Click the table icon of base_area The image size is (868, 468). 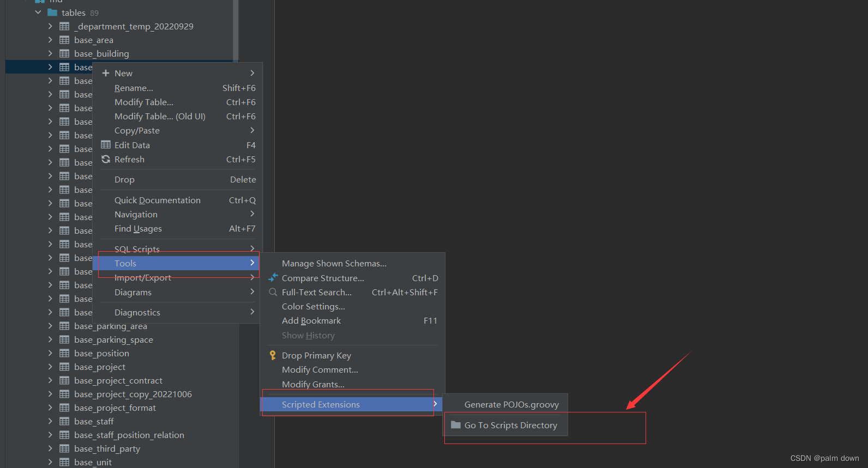(x=64, y=40)
